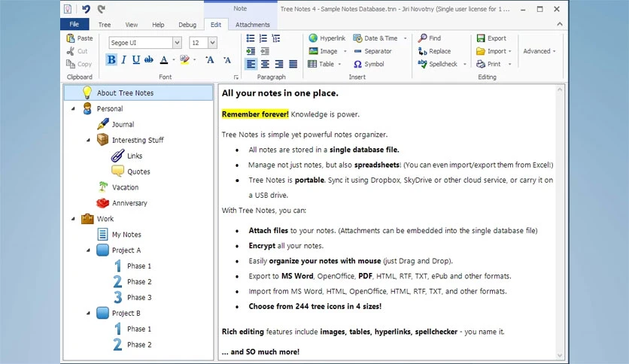Open the Vacation note

pos(125,187)
